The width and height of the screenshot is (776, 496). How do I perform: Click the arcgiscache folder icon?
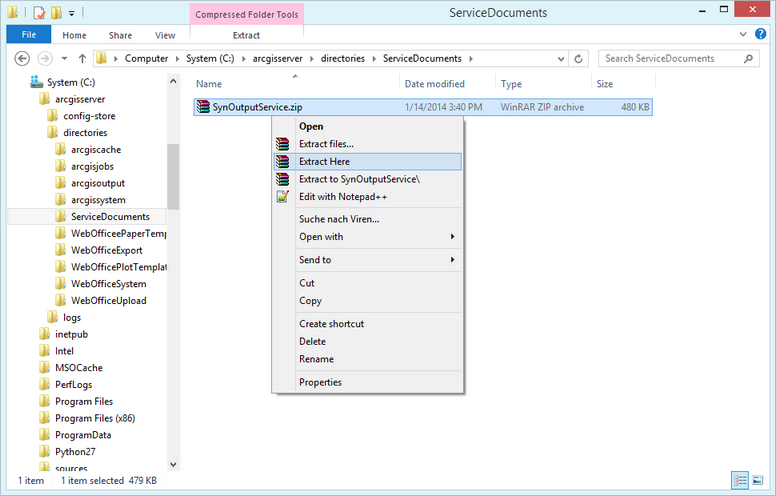60,149
